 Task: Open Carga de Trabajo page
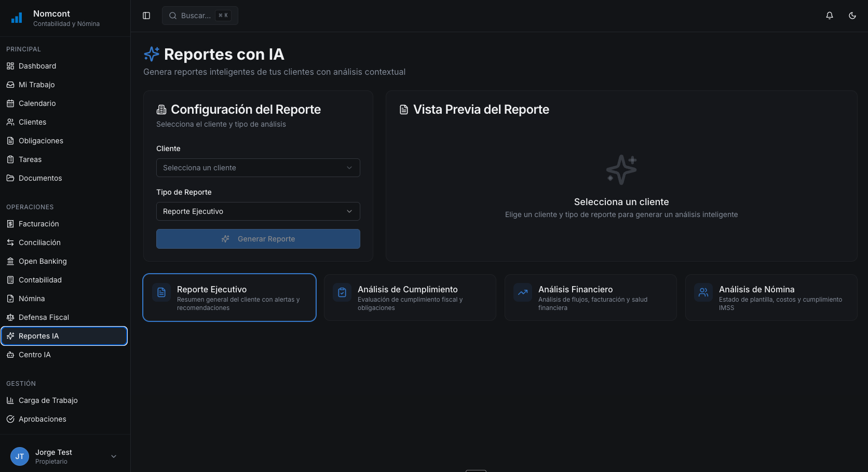48,400
